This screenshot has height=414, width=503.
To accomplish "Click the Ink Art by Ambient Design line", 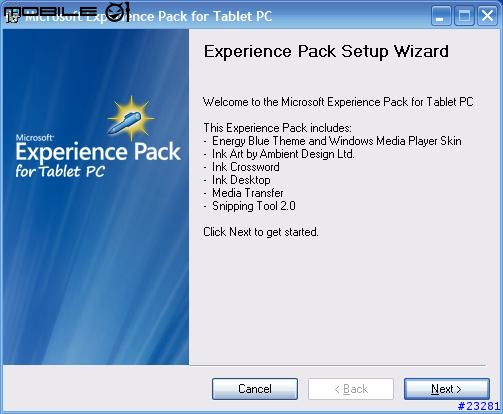I will point(283,154).
